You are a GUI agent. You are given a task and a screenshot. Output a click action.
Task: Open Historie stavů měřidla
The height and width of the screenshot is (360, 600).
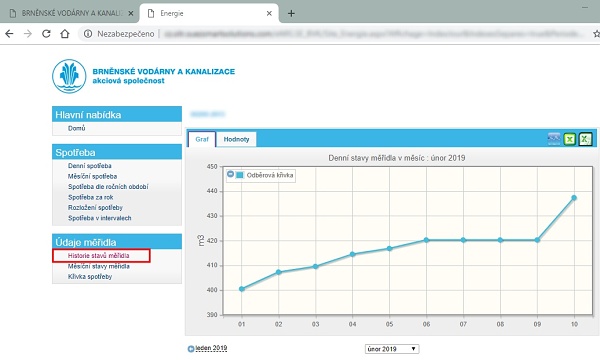coord(98,256)
